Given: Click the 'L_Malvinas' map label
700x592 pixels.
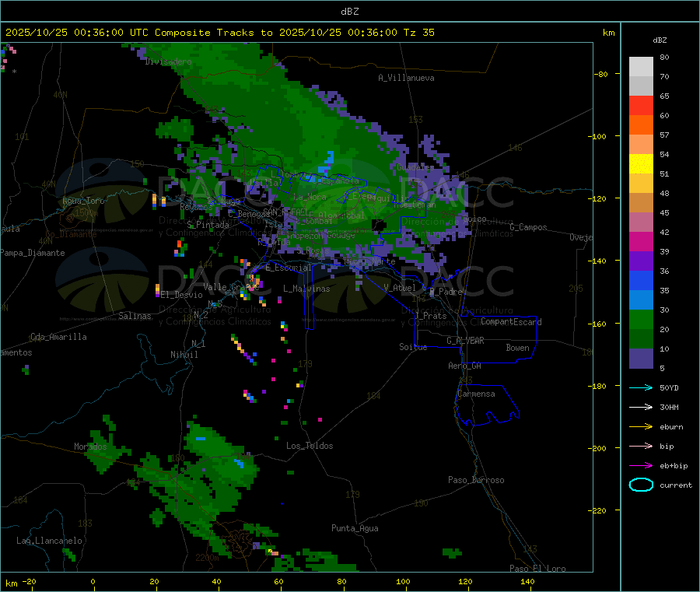Looking at the screenshot, I should (306, 289).
